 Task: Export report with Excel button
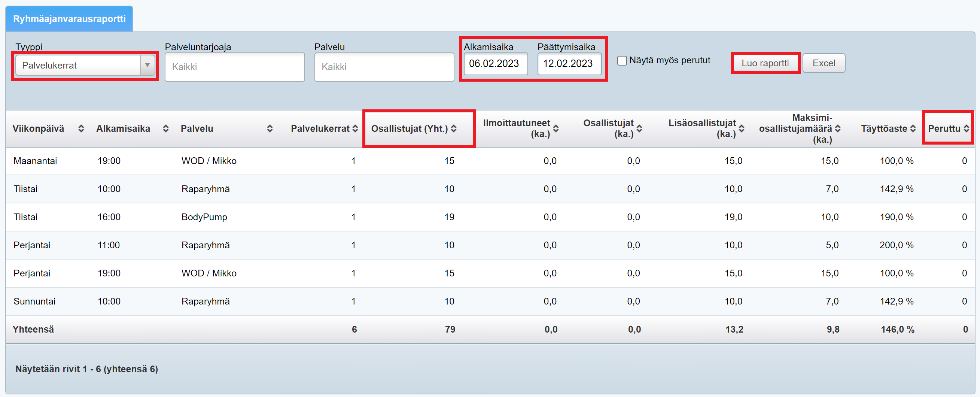click(824, 63)
